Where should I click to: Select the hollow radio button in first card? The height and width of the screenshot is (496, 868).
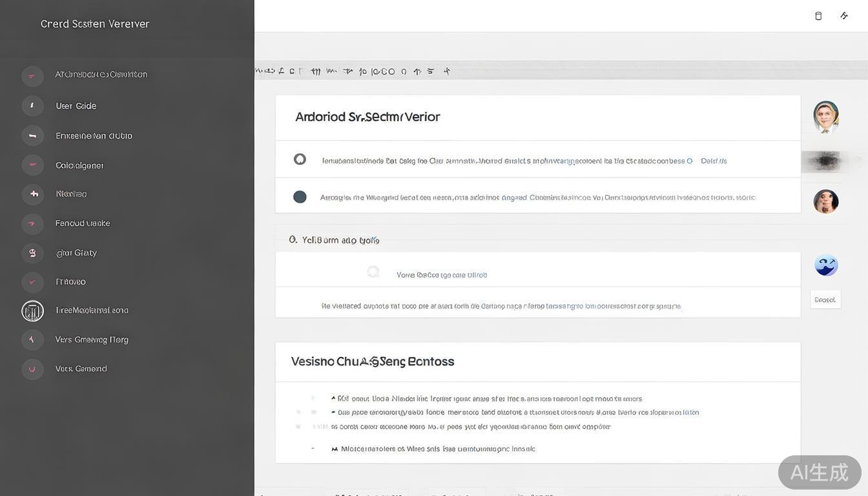coord(300,159)
